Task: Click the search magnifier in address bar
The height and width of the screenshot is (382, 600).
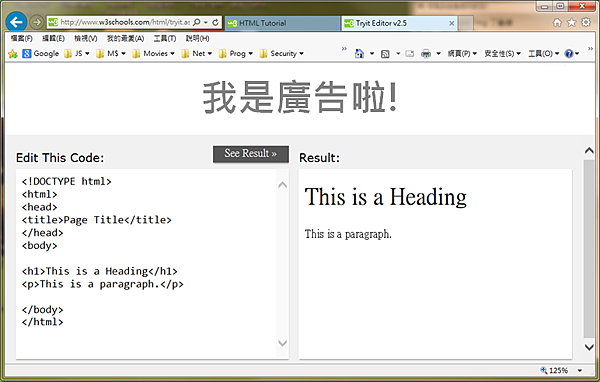Action: click(x=197, y=22)
